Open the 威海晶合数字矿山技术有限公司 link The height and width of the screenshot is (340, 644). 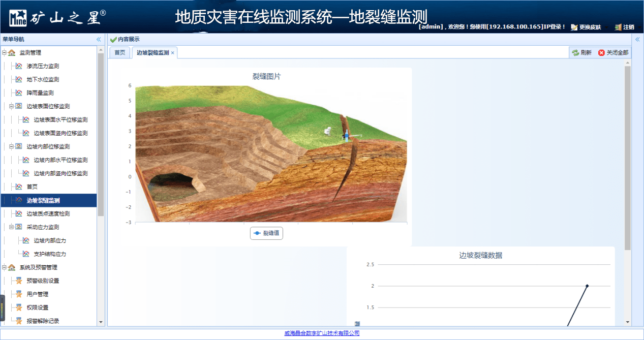pyautogui.click(x=322, y=332)
